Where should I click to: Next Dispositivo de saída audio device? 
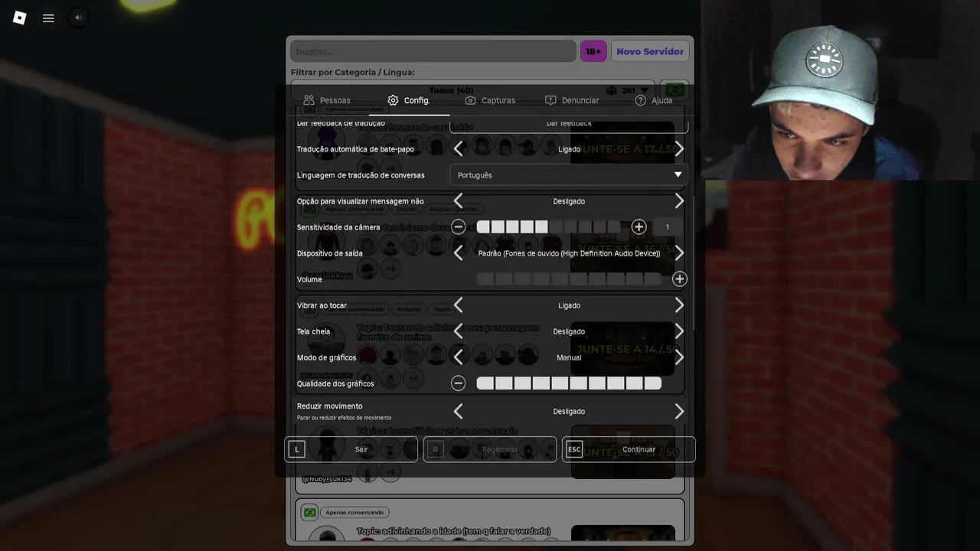pos(679,253)
